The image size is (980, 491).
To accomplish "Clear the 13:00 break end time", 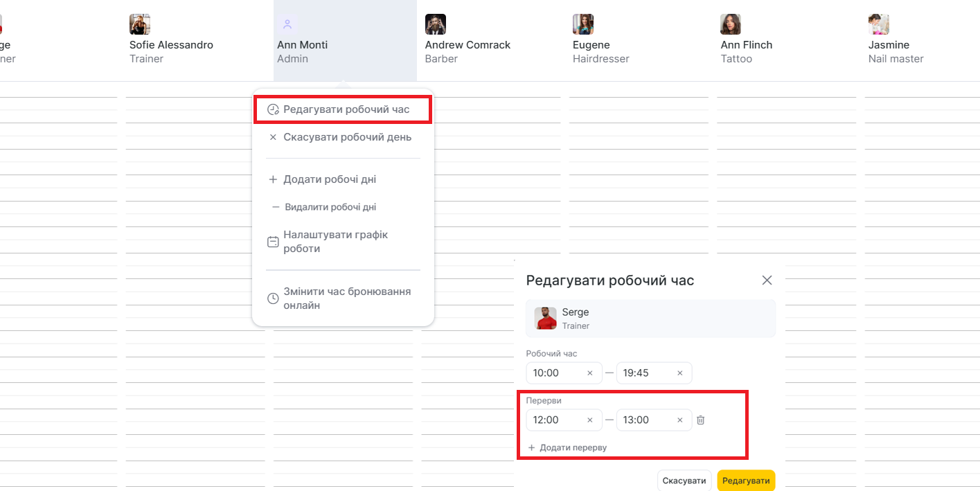I will click(680, 420).
